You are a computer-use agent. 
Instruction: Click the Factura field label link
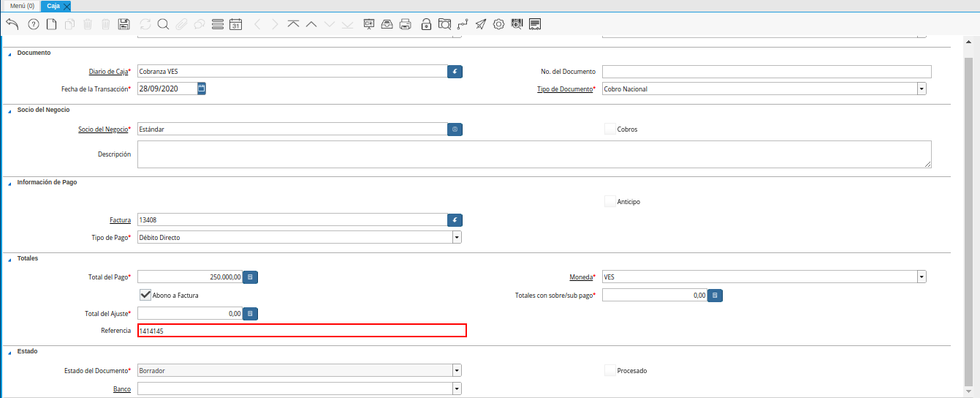point(120,220)
